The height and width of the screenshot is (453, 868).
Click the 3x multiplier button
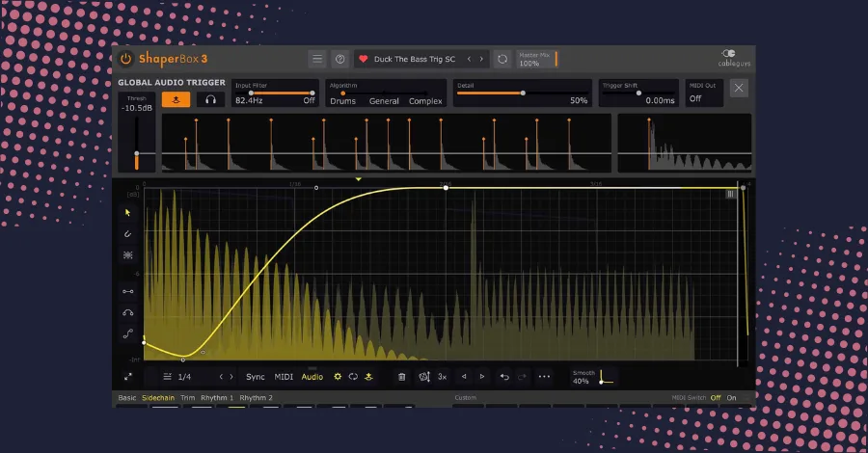coord(443,377)
